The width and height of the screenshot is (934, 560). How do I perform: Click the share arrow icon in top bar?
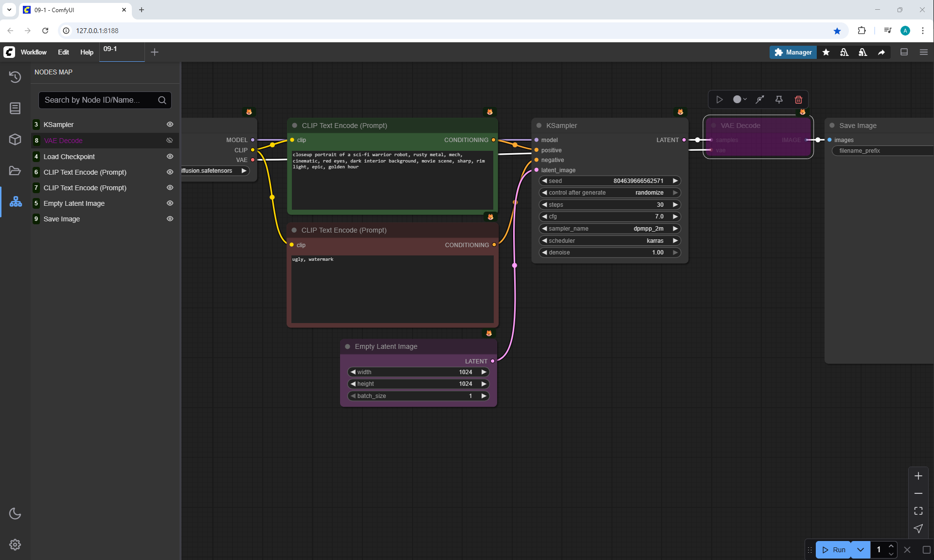click(881, 52)
